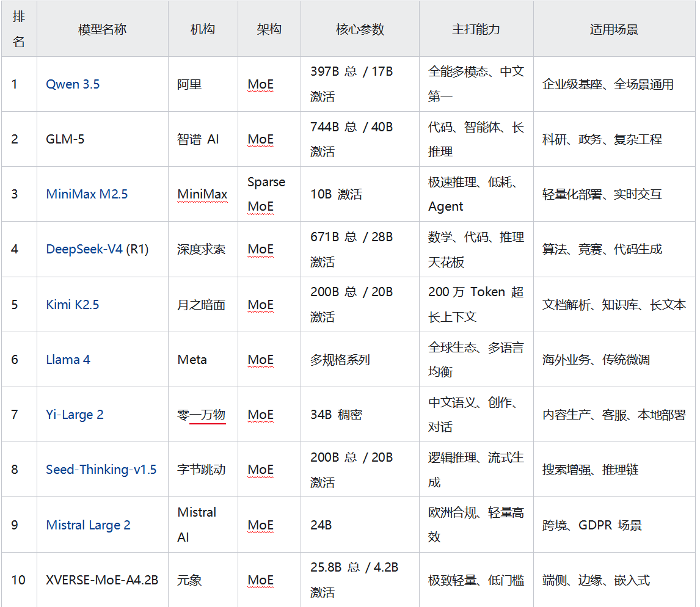Screen dimensions: 700x607
Task: Select the XVERSE-MoE-A4.2B model name cell
Action: (x=103, y=580)
